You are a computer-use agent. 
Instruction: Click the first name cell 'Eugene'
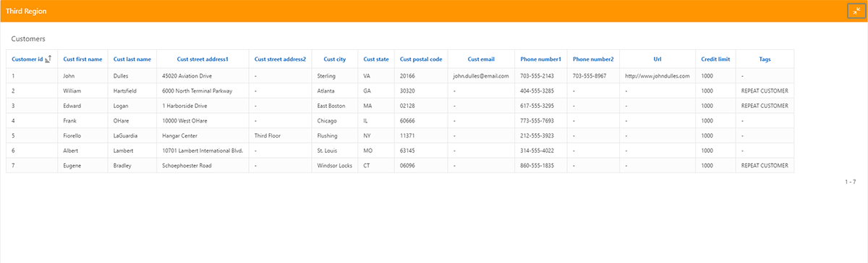pos(72,165)
